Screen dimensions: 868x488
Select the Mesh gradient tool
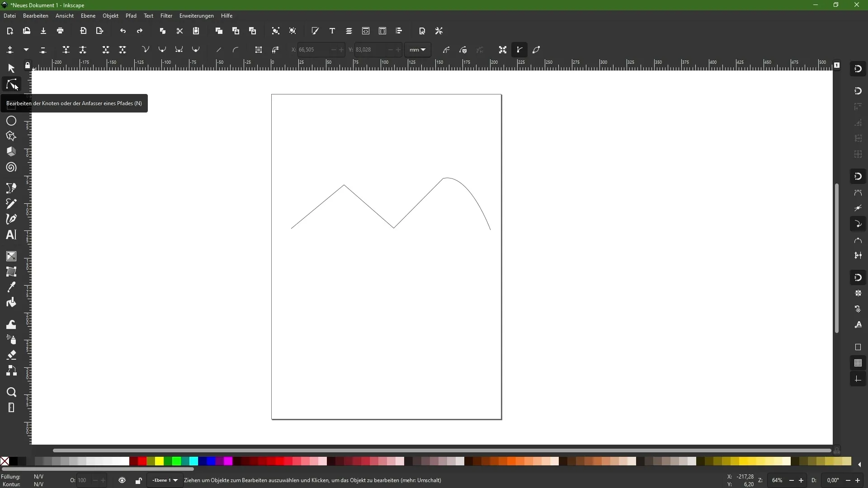(x=11, y=272)
